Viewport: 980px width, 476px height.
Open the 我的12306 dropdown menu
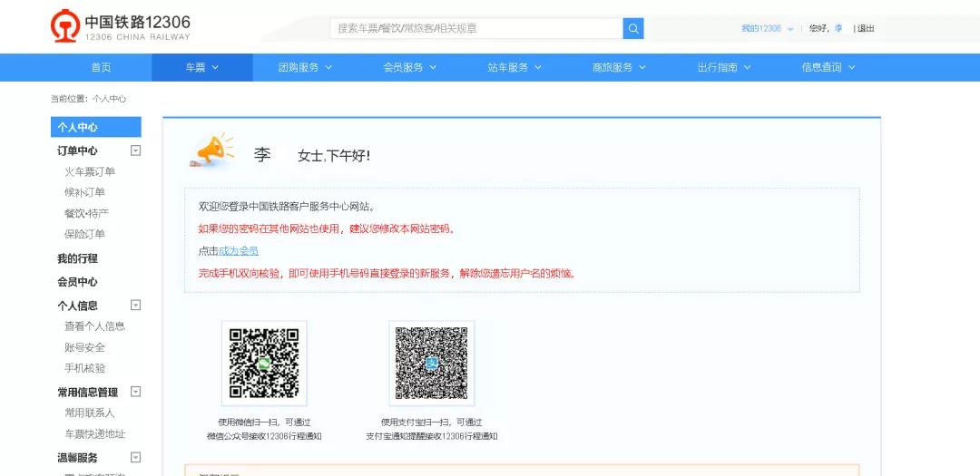tap(767, 29)
